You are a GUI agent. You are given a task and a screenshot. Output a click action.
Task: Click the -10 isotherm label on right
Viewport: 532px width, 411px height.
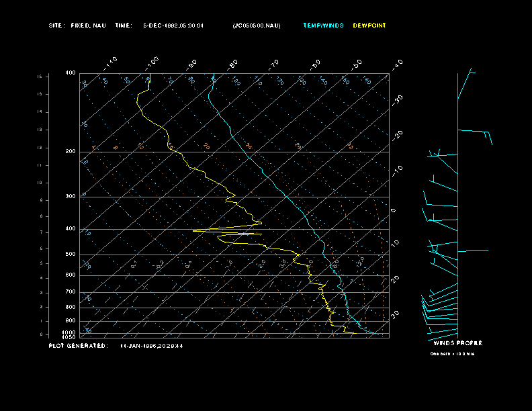click(397, 171)
